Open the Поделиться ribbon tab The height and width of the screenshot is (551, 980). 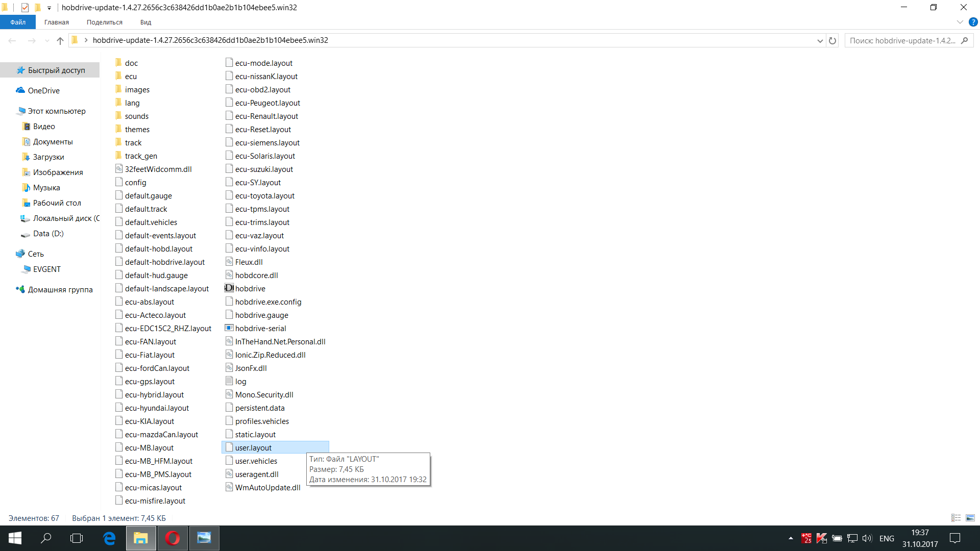pos(105,22)
